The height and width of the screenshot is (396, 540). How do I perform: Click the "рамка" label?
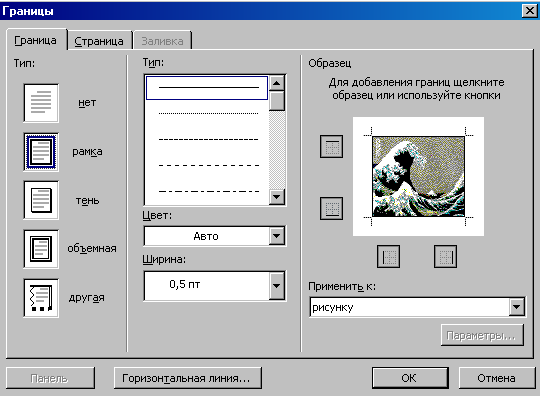pos(87,152)
